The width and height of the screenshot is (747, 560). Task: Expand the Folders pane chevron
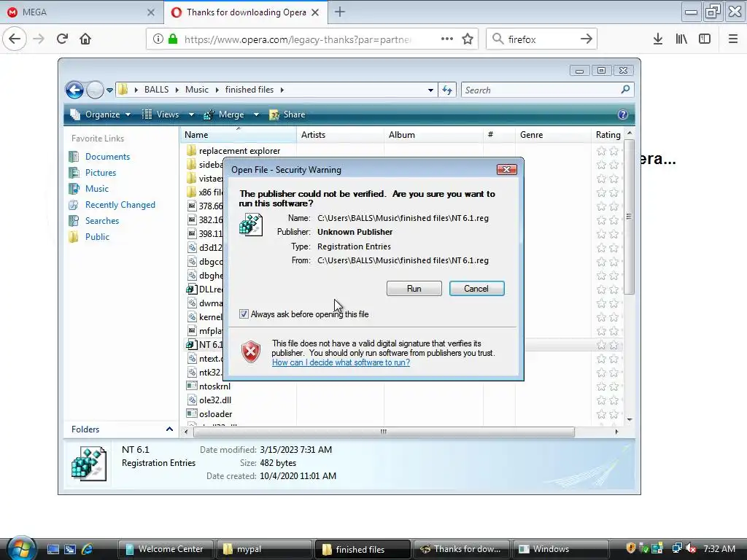(169, 429)
